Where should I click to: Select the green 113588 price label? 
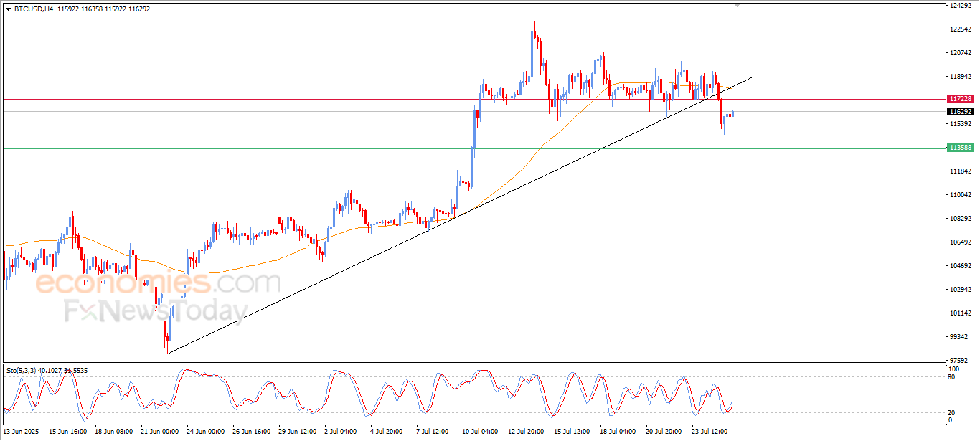click(960, 148)
